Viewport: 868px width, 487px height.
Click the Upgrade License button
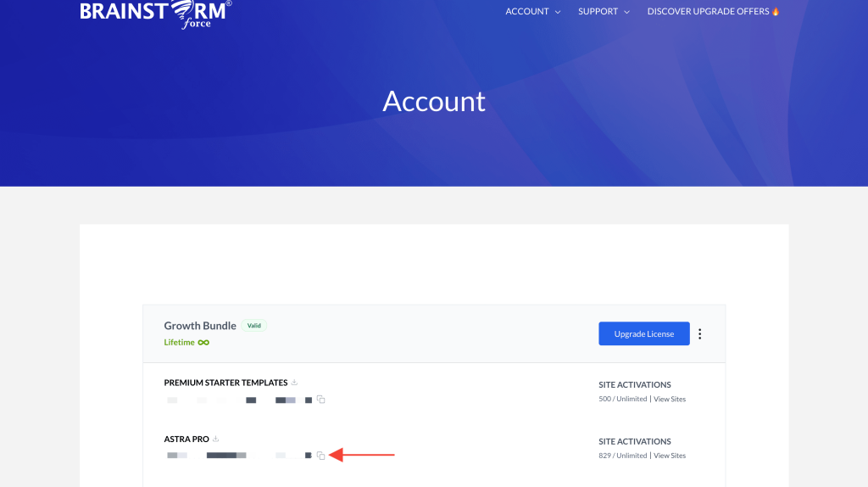pos(644,333)
